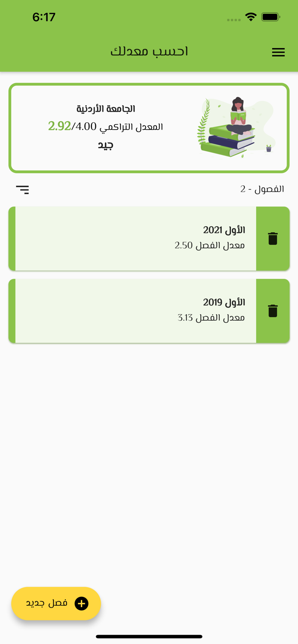298x644 pixels.
Task: Delete the الأول 2021 semester via trash icon
Action: pos(273,238)
